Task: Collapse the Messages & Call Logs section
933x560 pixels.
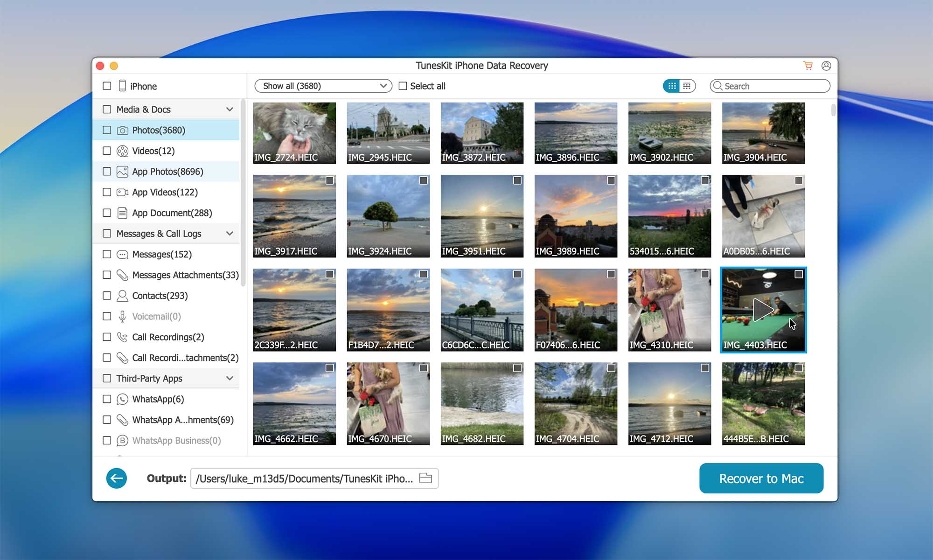Action: pyautogui.click(x=230, y=233)
